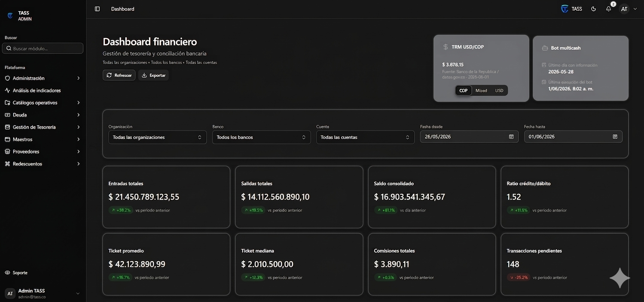Click the Redescuentos command icon

(7, 164)
